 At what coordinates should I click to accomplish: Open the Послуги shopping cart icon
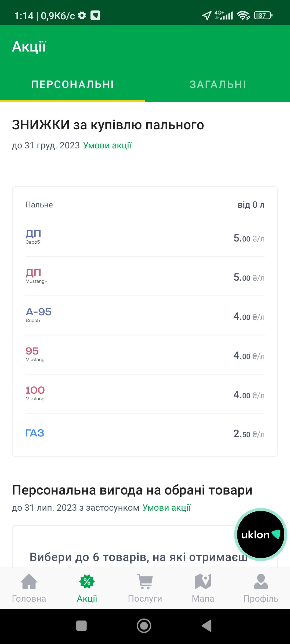145,582
